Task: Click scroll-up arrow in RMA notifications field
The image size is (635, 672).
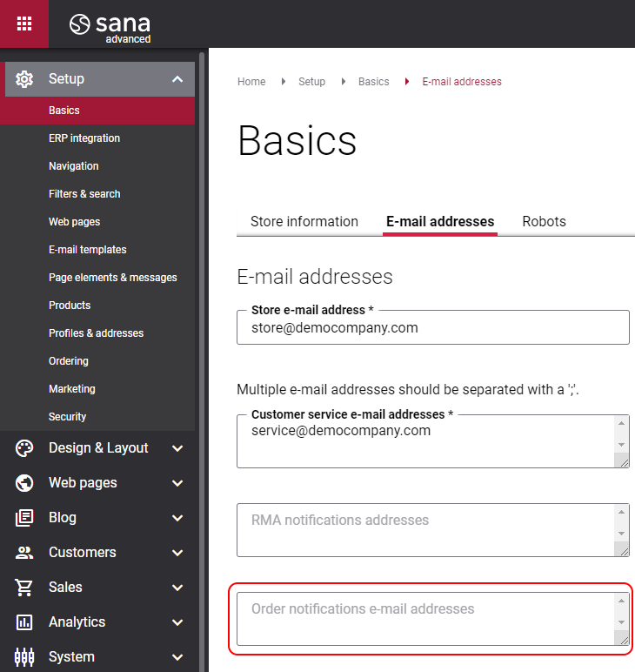Action: [621, 512]
